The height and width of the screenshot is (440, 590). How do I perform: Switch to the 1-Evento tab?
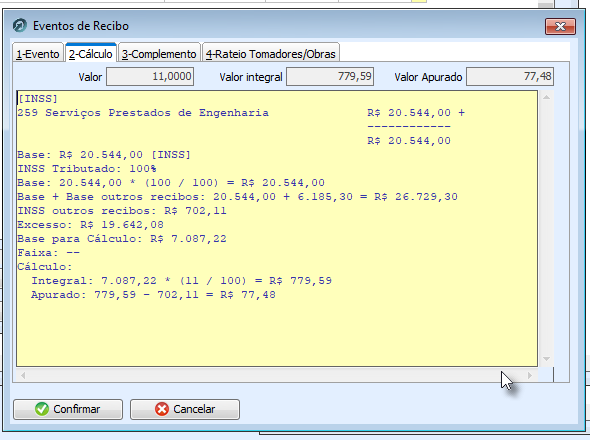pyautogui.click(x=38, y=54)
